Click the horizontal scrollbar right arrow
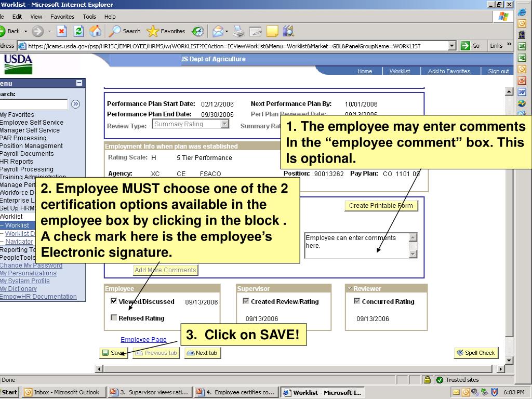 click(x=501, y=369)
